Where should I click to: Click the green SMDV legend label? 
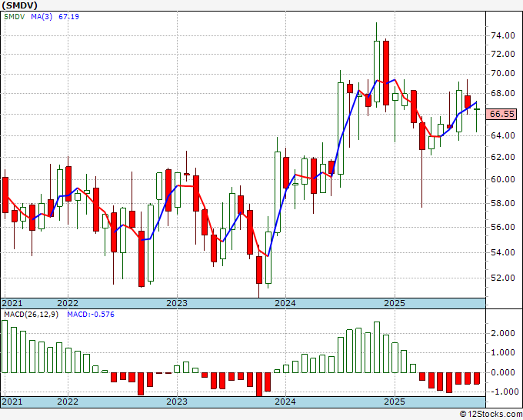(15, 17)
